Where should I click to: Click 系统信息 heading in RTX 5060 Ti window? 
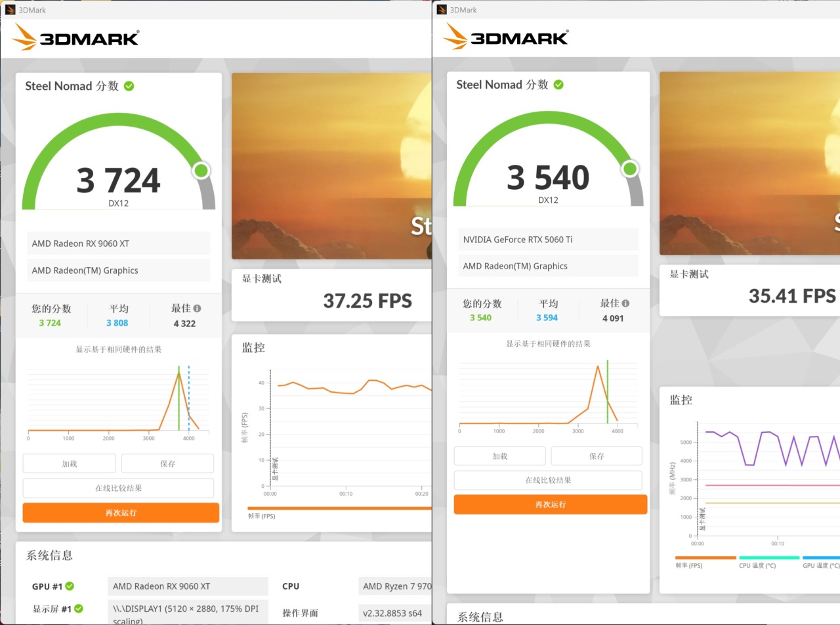[x=480, y=617]
